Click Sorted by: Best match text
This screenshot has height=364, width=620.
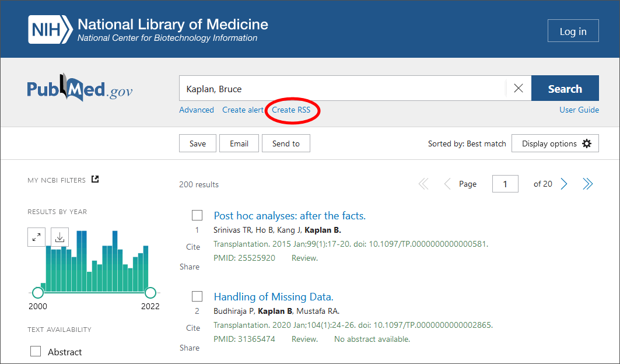tap(467, 143)
